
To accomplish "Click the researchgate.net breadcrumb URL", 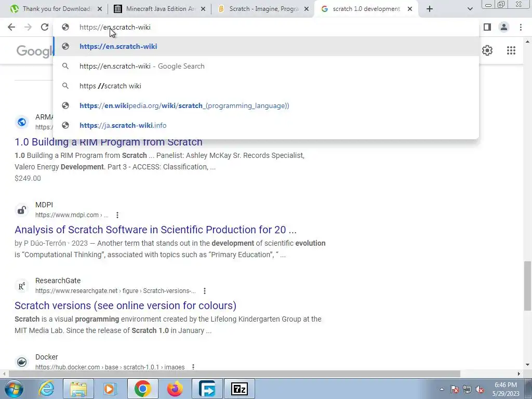I will pyautogui.click(x=115, y=291).
